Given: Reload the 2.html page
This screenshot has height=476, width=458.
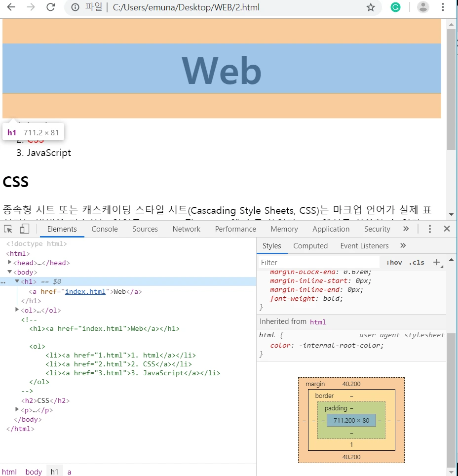Looking at the screenshot, I should tap(51, 7).
